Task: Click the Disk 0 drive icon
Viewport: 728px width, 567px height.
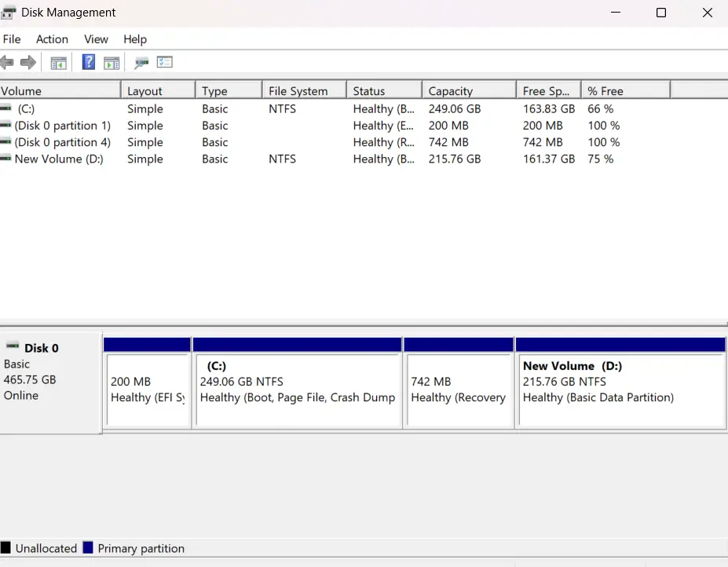Action: (11, 347)
